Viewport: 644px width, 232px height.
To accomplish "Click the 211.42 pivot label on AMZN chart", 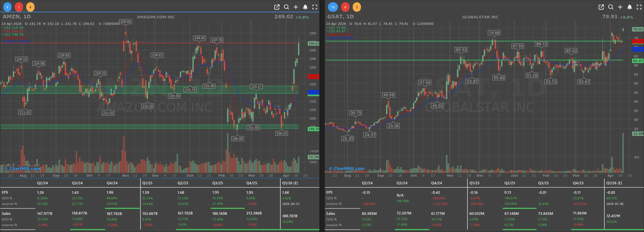I will 25,112.
